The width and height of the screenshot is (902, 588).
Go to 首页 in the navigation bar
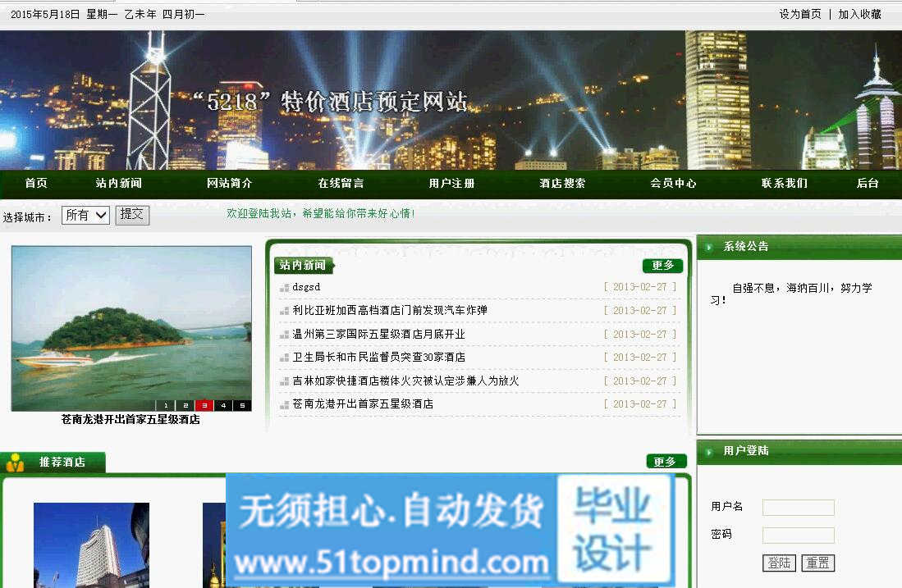(x=36, y=184)
